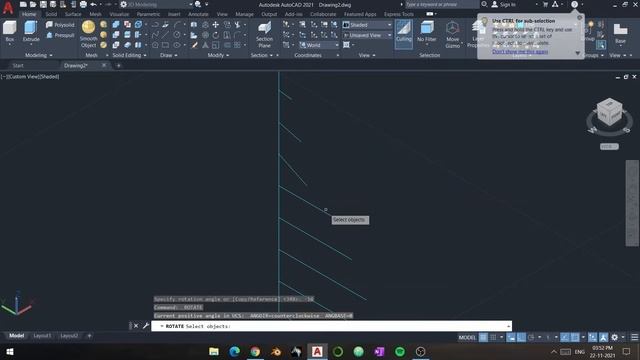Click the keyword search box in title bar
Screen dimensions: 640x360
tap(442, 4)
